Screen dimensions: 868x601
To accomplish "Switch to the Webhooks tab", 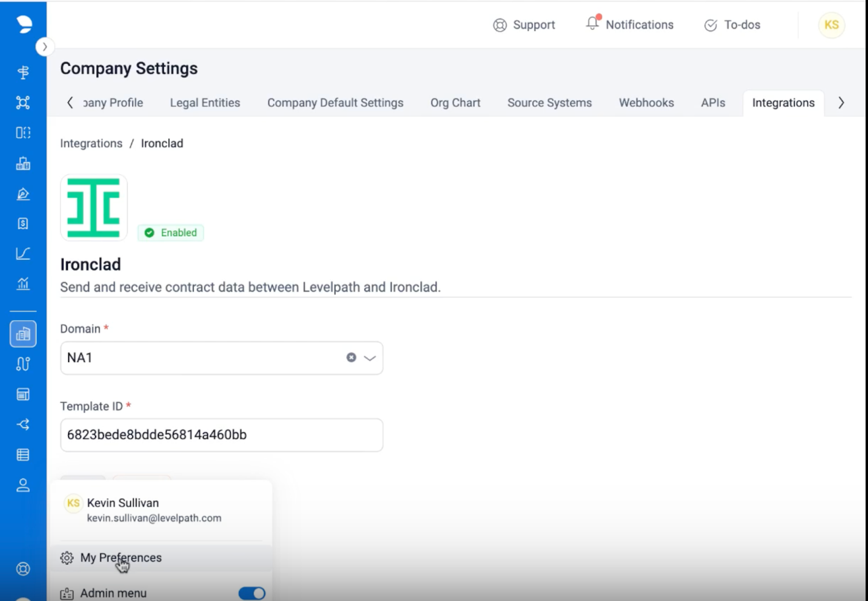I will 646,103.
